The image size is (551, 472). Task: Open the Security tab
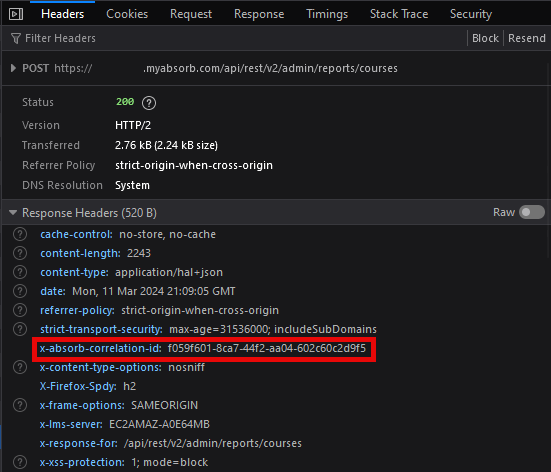click(x=471, y=14)
